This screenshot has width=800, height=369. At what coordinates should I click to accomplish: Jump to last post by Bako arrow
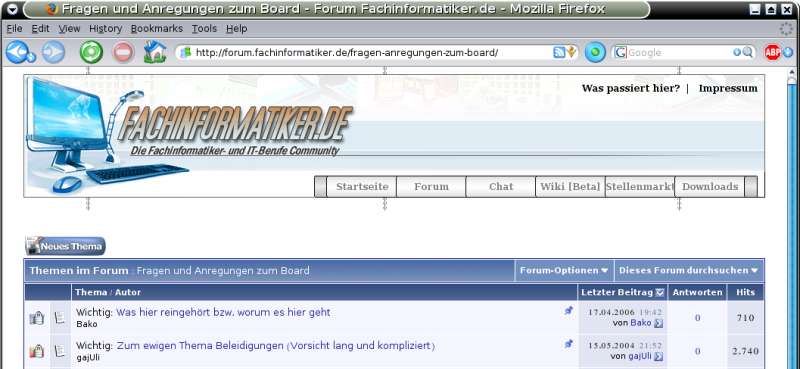click(658, 323)
